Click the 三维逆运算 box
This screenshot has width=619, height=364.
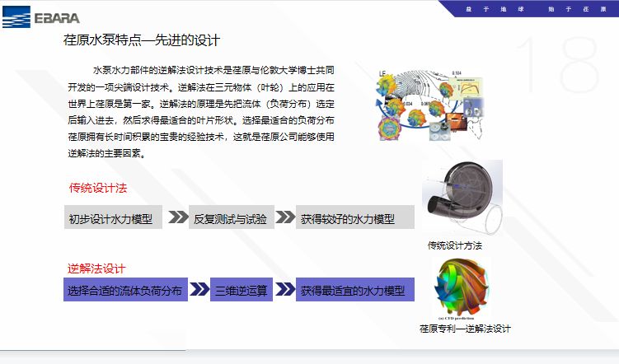click(x=242, y=291)
